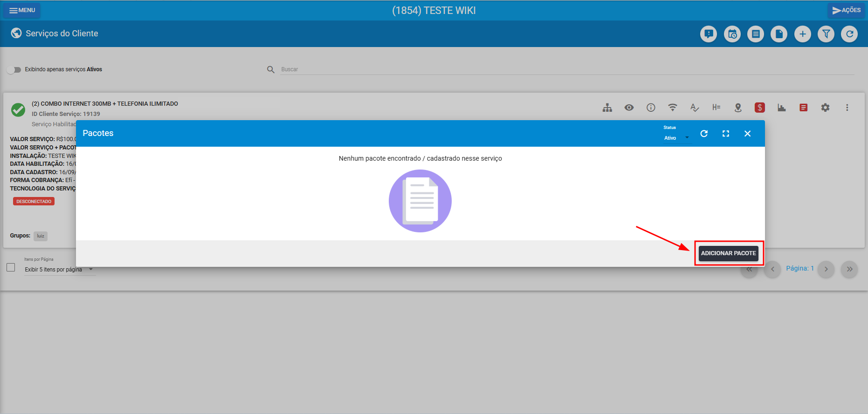Click the green checkmark status icon
This screenshot has width=868, height=414.
coord(18,110)
